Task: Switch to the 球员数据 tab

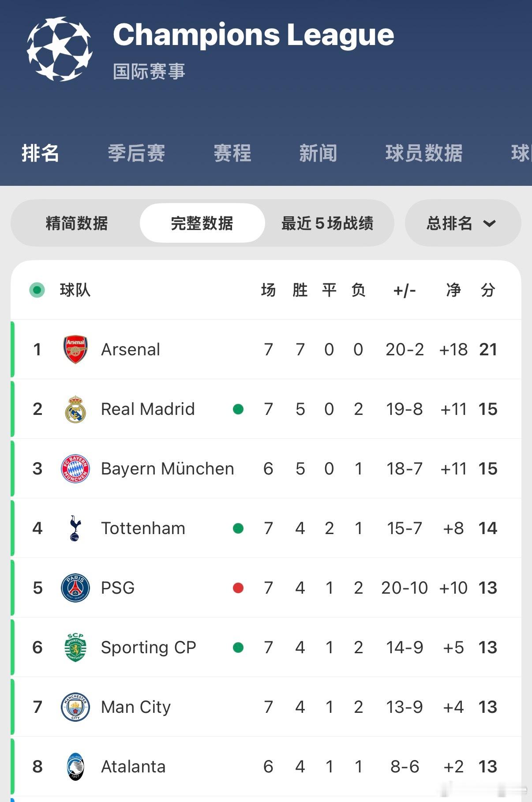Action: pyautogui.click(x=424, y=154)
